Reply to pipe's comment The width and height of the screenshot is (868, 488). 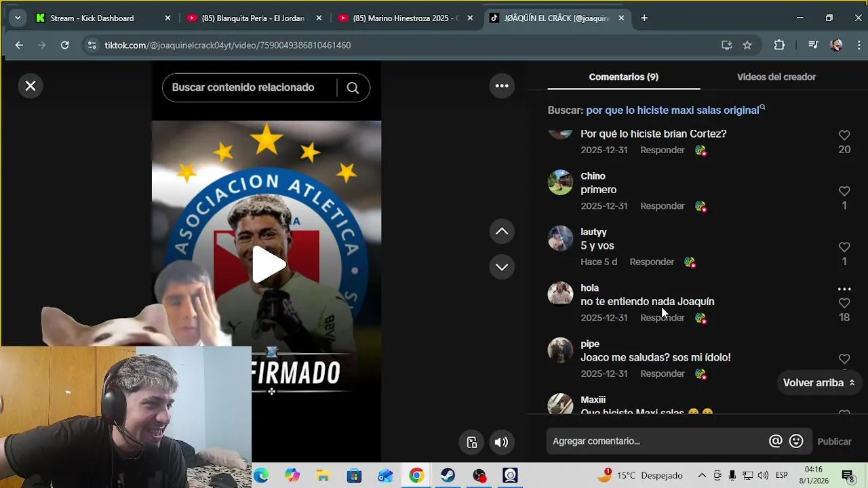[x=663, y=373]
